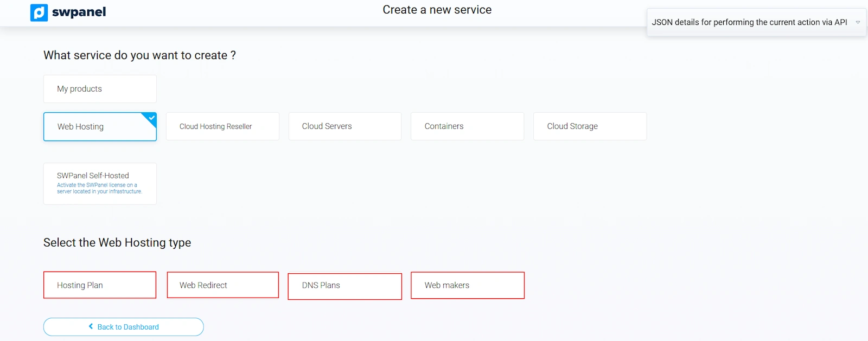Click the blue checkmark on Web Hosting
Screen dimensions: 868x341
coord(151,118)
